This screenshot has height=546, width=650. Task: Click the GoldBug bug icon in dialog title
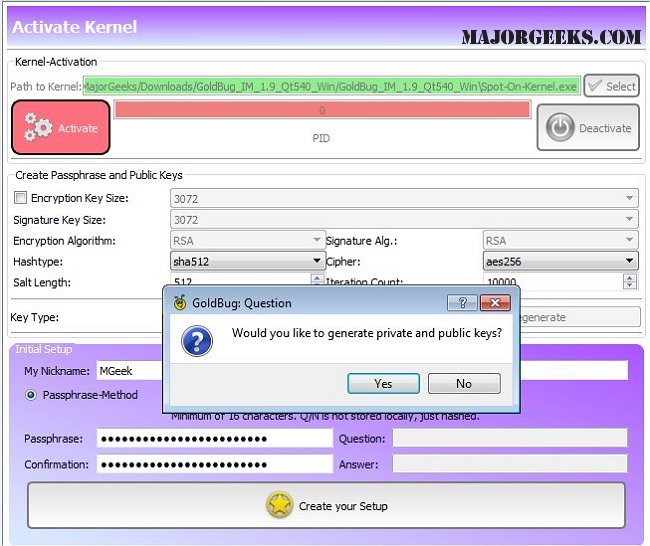click(x=179, y=302)
